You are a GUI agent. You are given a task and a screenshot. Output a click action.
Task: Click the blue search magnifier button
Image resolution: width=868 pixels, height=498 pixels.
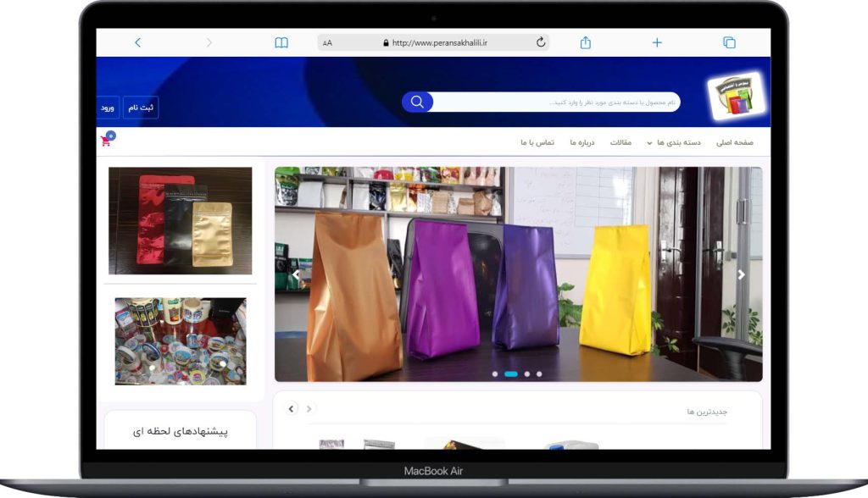[x=417, y=102]
